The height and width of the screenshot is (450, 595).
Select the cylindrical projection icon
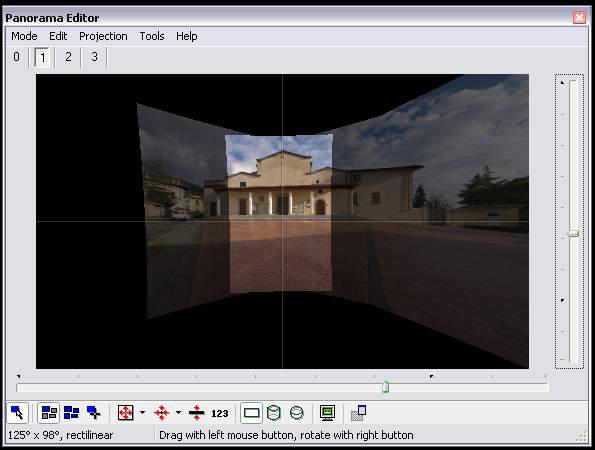274,413
